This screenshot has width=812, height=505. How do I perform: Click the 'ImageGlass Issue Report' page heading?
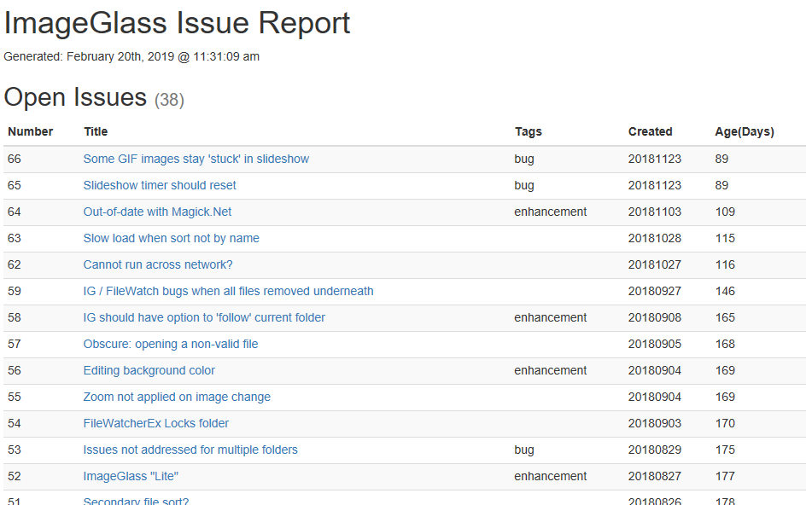coord(177,23)
